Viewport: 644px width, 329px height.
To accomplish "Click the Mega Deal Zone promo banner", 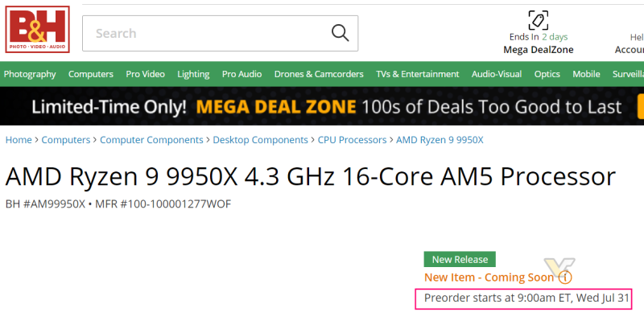I will [x=322, y=107].
